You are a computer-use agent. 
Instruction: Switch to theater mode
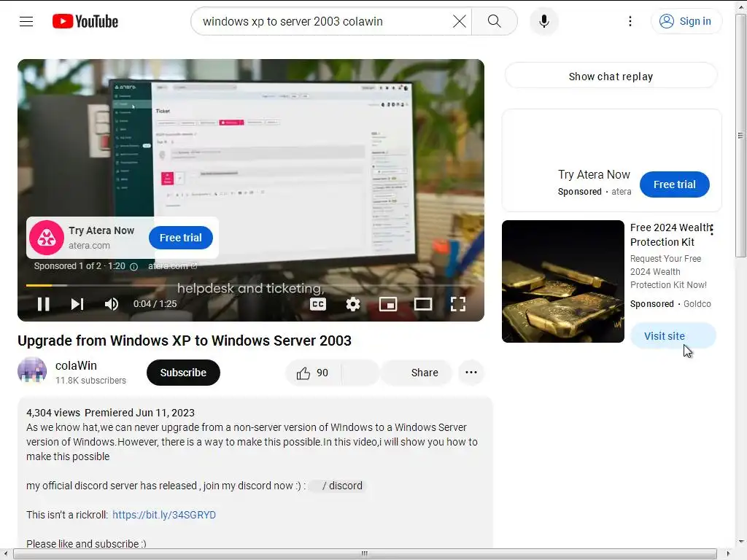coord(423,304)
